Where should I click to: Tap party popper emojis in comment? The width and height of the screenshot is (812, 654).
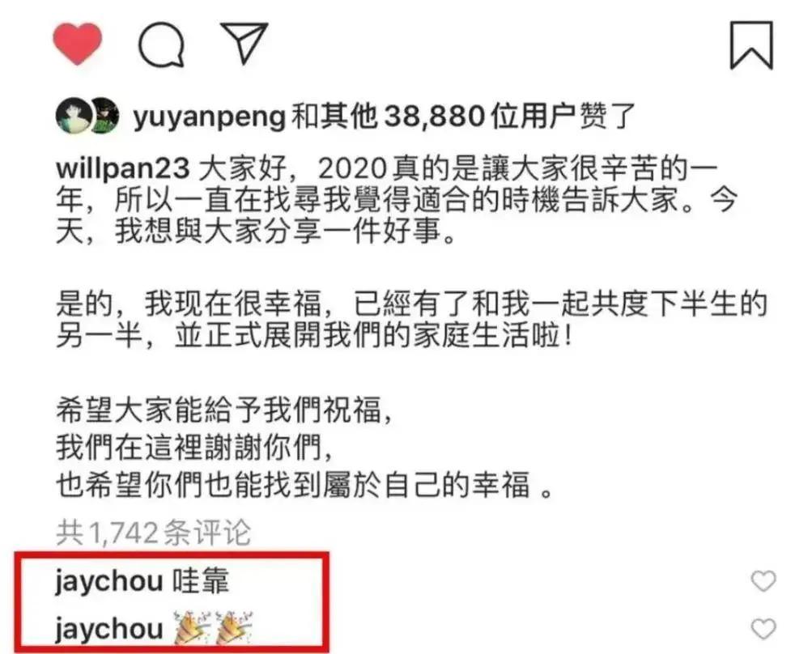(x=212, y=627)
